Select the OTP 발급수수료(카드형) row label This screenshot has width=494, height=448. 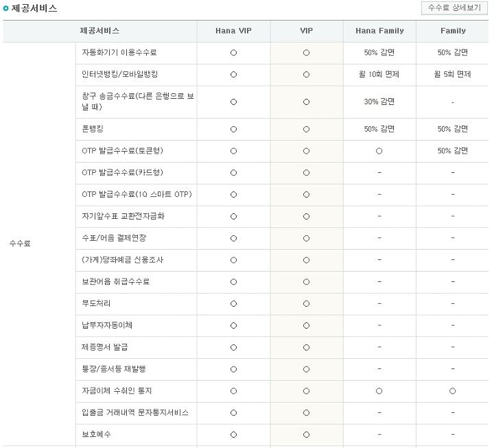point(122,173)
